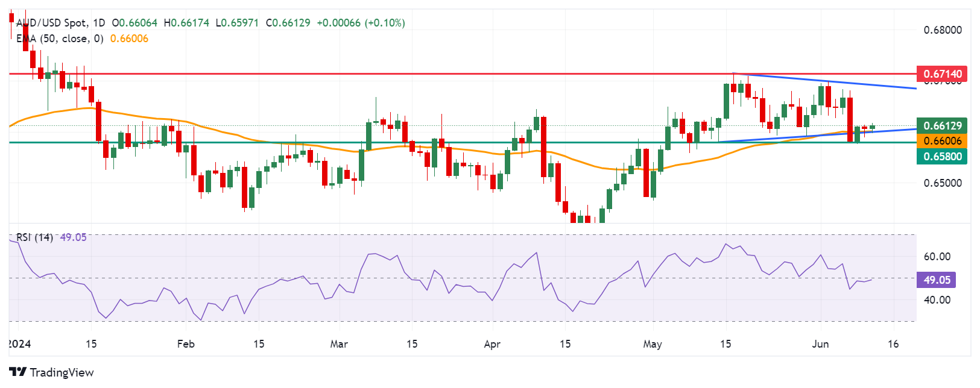Click the May marker on time axis
Viewport: 980px width, 388px height.
[653, 344]
